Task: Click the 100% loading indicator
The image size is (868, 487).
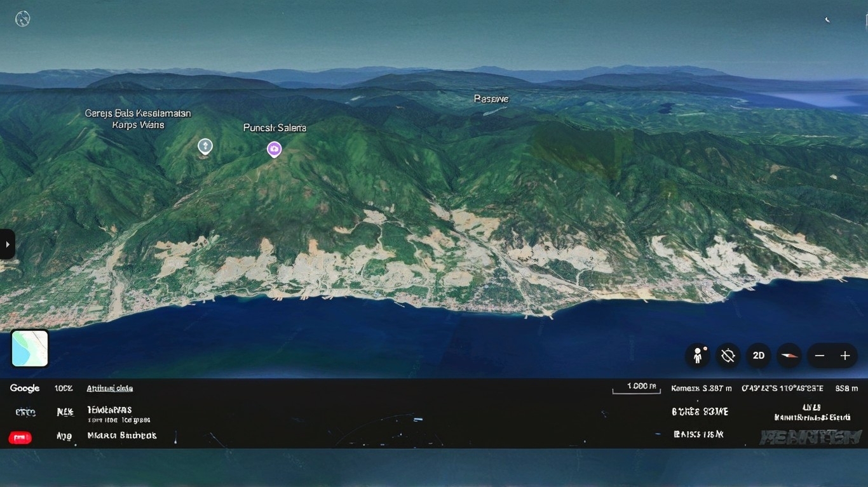Action: click(x=64, y=388)
